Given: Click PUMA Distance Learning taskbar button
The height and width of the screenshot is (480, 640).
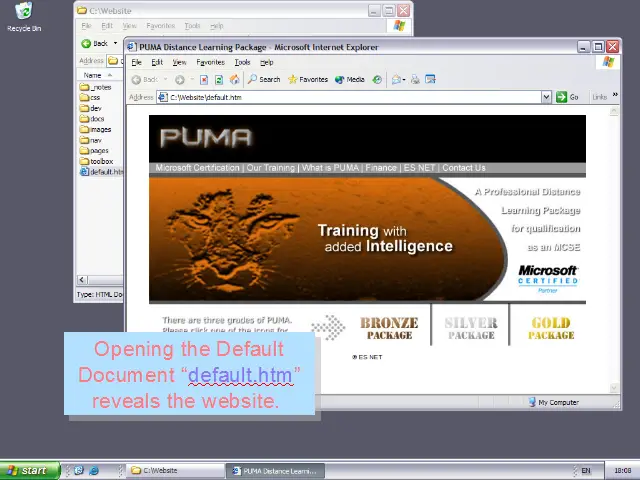Looking at the screenshot, I should pyautogui.click(x=276, y=471).
